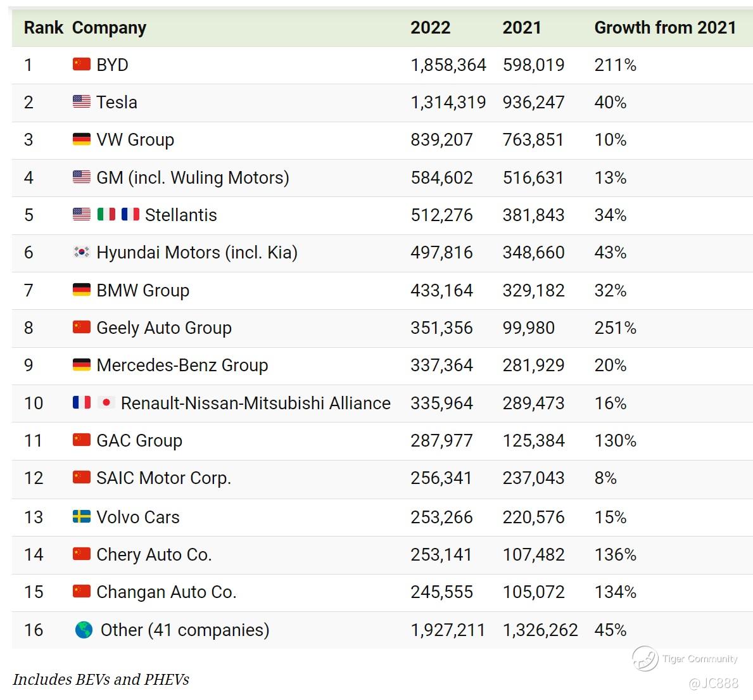
Task: Click SAIC's 8% growth value
Action: click(605, 478)
